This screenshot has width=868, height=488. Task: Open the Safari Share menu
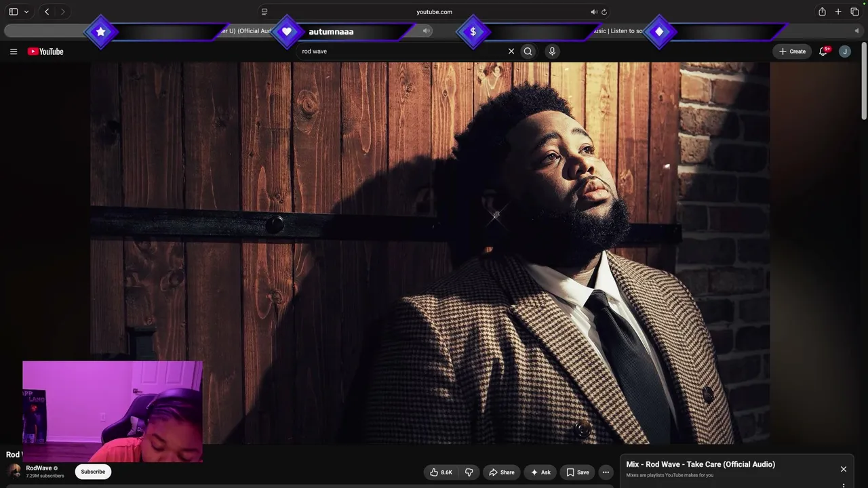coord(822,12)
